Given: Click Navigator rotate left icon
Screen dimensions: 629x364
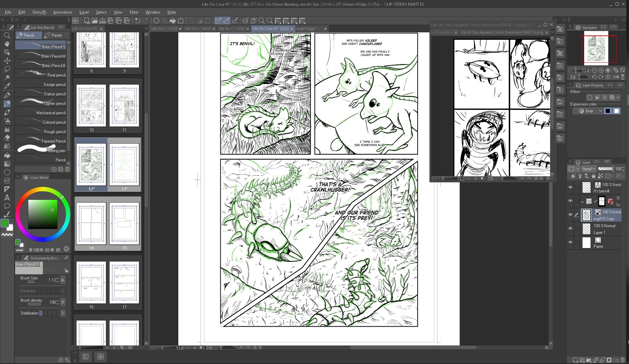Looking at the screenshot, I should [595, 77].
